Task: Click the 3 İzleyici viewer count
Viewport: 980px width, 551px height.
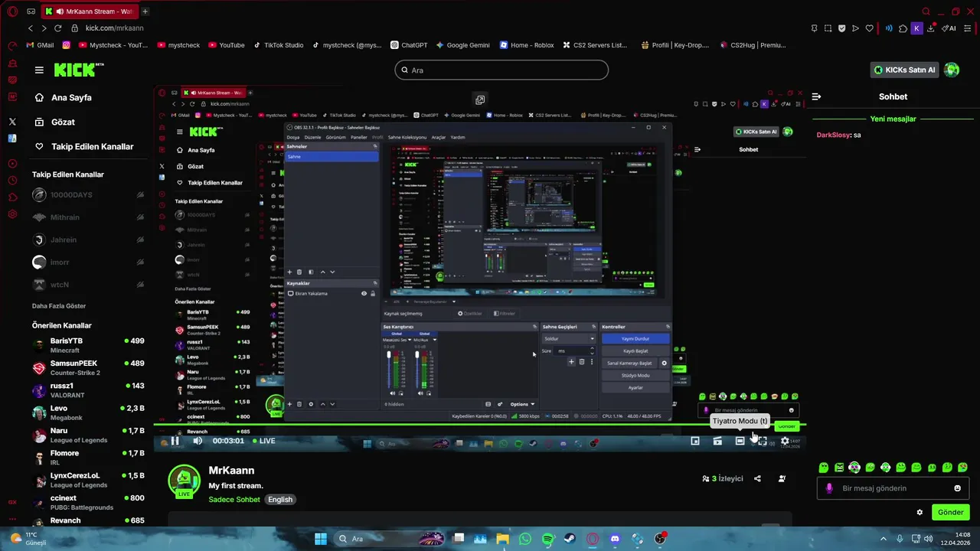Action: pos(723,478)
